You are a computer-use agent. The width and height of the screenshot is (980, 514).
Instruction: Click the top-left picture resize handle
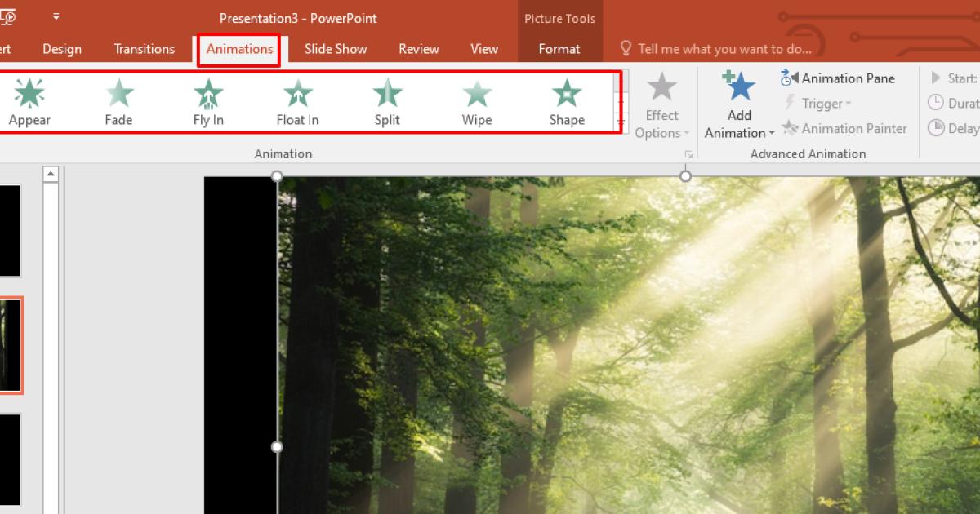pos(277,176)
